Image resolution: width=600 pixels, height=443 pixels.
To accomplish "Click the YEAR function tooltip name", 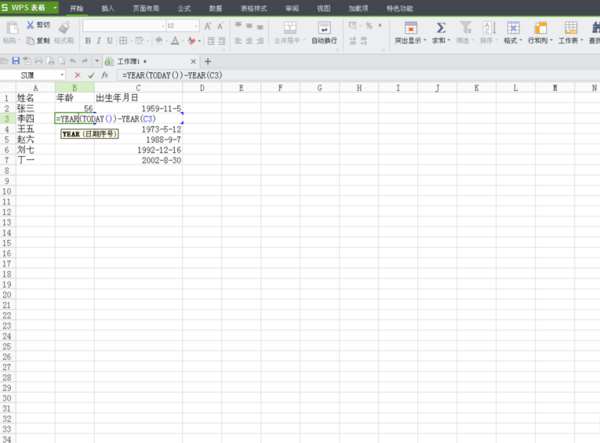I will pos(71,134).
